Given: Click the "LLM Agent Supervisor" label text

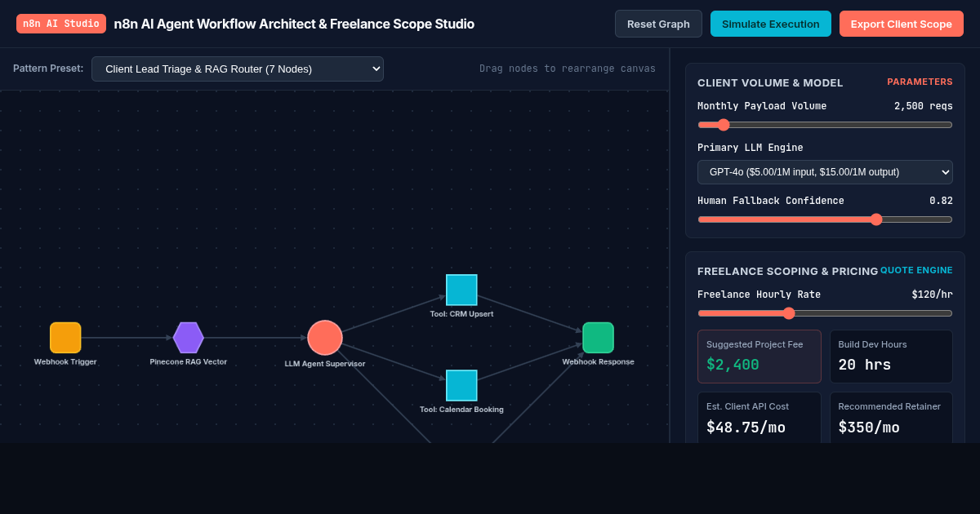Looking at the screenshot, I should (x=325, y=364).
